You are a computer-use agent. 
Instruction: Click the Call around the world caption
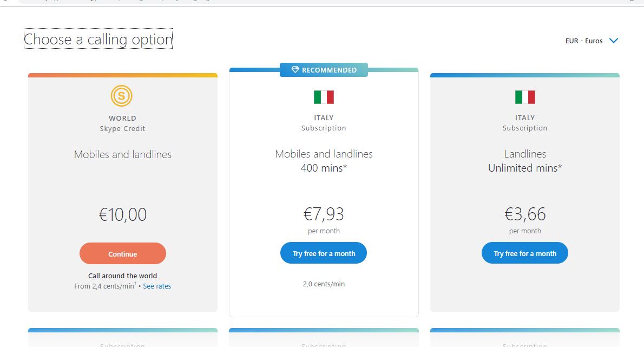click(x=123, y=276)
